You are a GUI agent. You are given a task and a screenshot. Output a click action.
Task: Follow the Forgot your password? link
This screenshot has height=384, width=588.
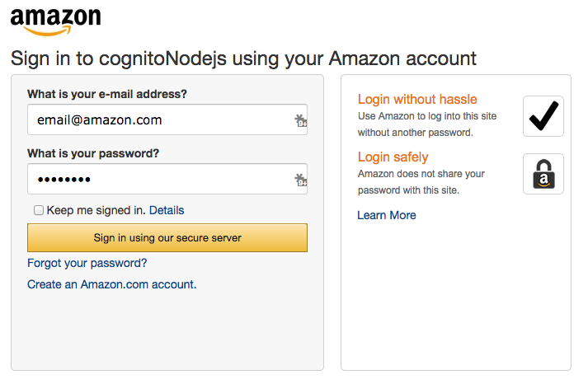[x=87, y=263]
